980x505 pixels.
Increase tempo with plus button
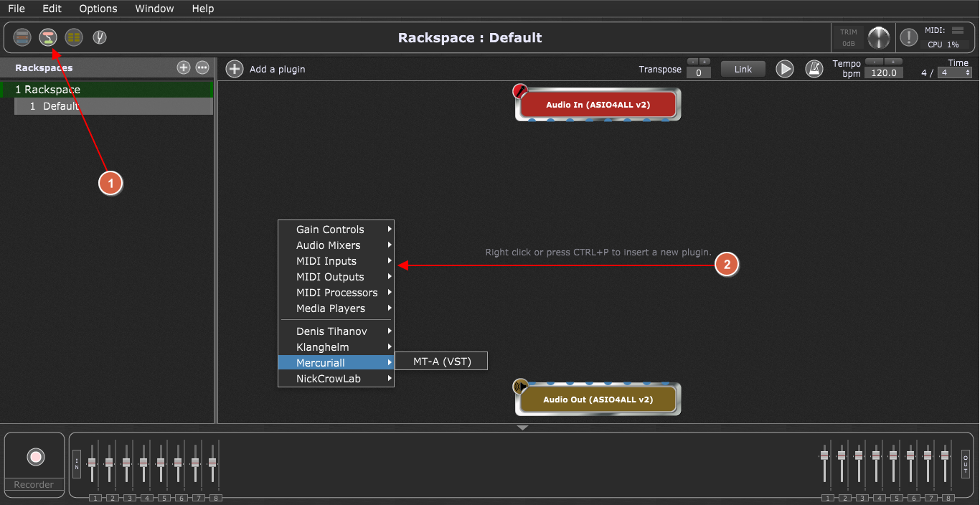pos(893,61)
